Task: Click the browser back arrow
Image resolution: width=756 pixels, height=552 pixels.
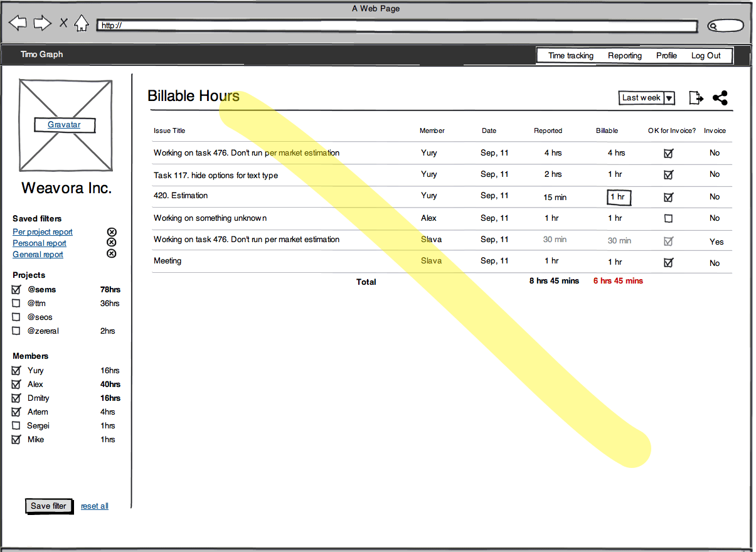Action: [18, 24]
